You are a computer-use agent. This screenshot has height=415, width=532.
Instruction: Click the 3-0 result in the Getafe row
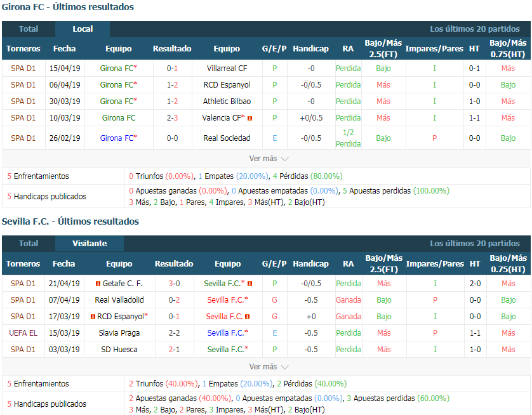(175, 284)
